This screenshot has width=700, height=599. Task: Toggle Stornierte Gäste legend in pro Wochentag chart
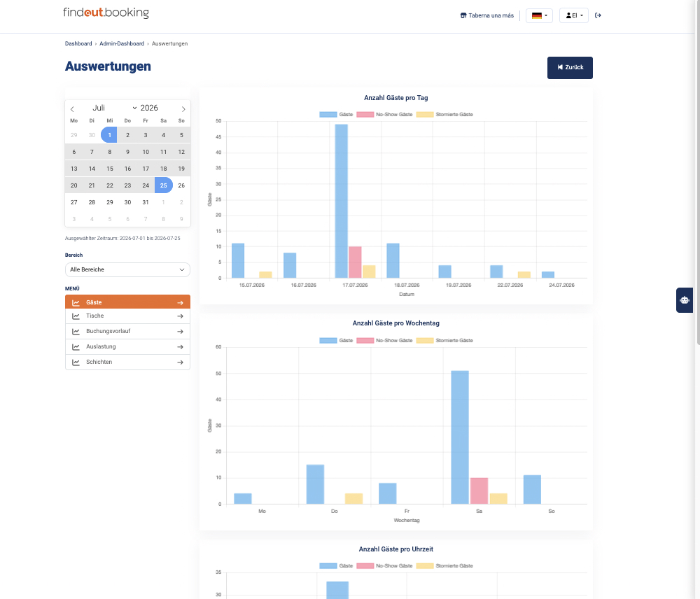coord(444,341)
